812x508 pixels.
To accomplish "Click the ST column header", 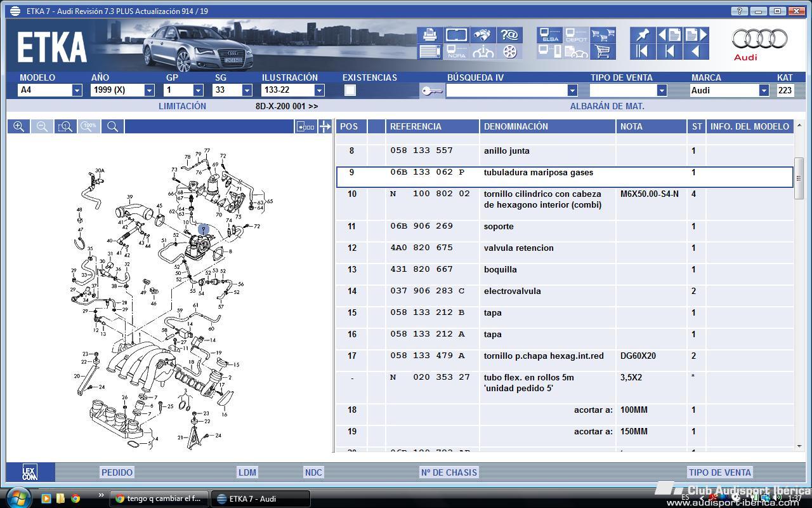I will click(x=697, y=126).
